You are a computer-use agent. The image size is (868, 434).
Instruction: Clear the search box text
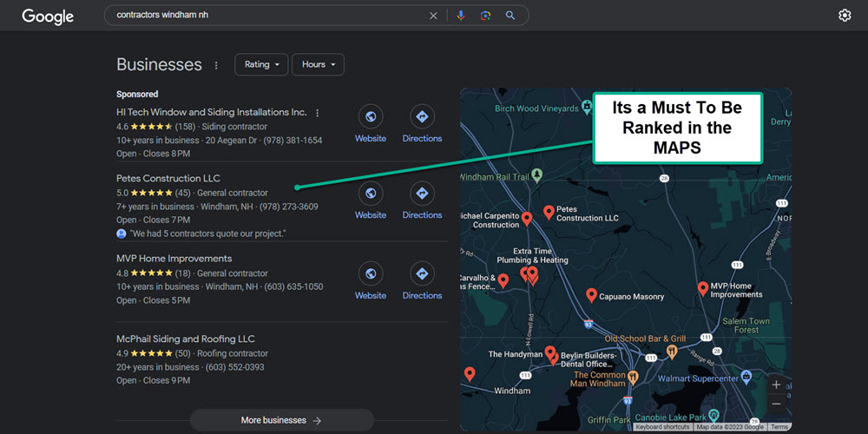point(434,16)
